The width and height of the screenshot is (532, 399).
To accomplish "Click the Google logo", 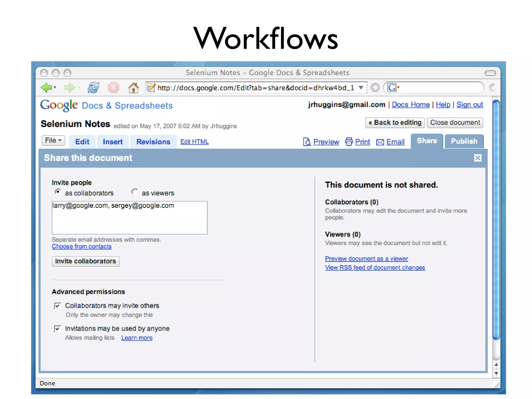I will (x=59, y=105).
